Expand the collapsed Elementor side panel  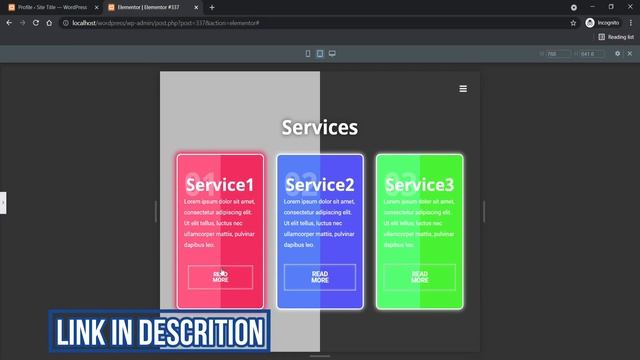pyautogui.click(x=3, y=203)
